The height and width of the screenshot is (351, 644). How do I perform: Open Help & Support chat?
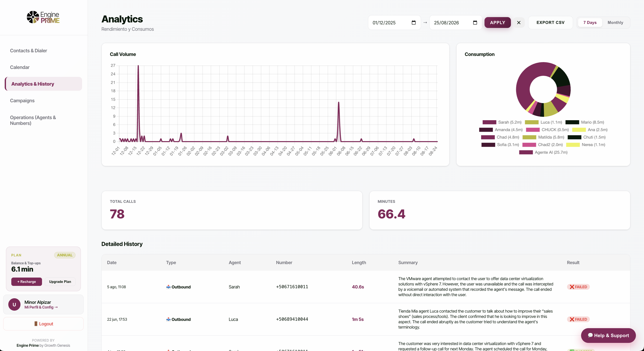point(608,335)
